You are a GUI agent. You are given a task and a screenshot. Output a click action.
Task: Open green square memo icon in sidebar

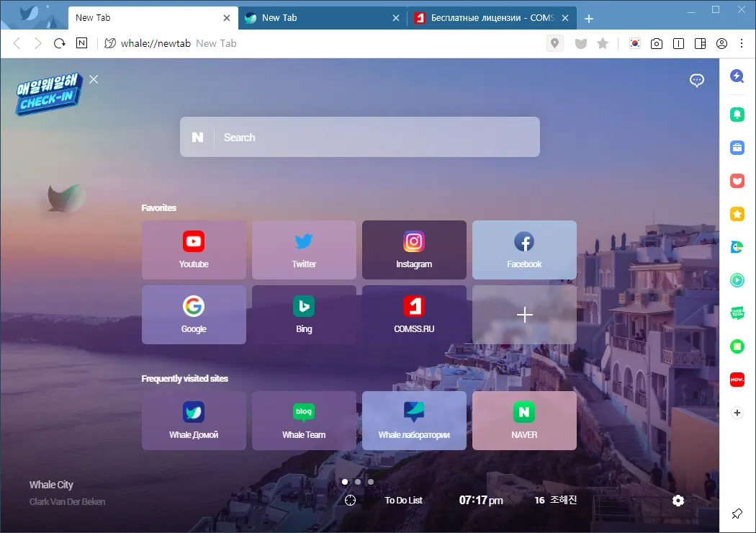point(737,346)
